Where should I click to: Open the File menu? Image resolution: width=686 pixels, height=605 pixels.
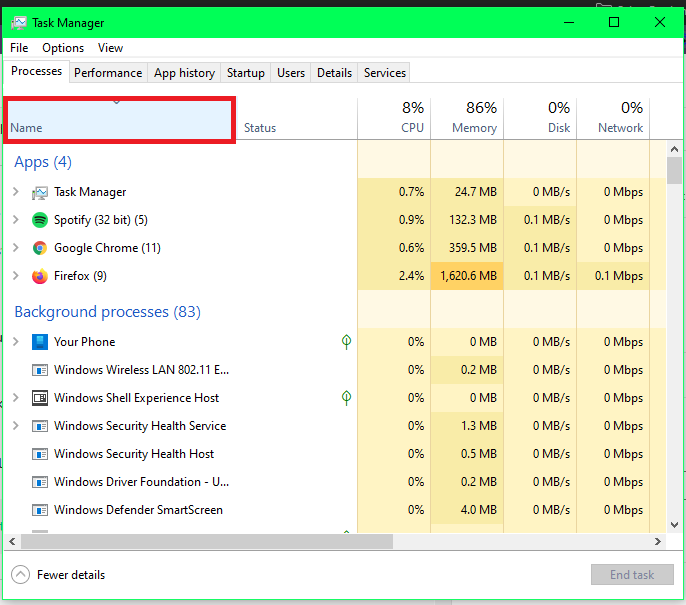click(x=19, y=48)
